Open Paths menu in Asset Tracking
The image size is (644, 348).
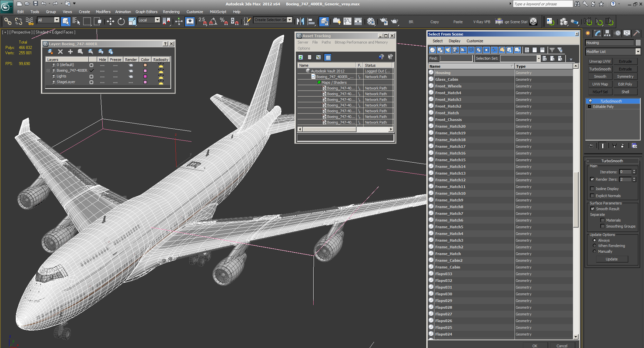[x=326, y=42]
